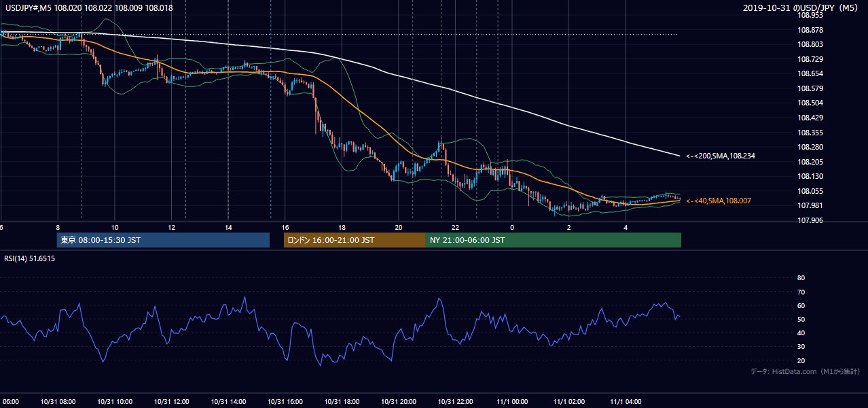Click RSI scale value 40
The image size is (868, 408).
click(801, 333)
